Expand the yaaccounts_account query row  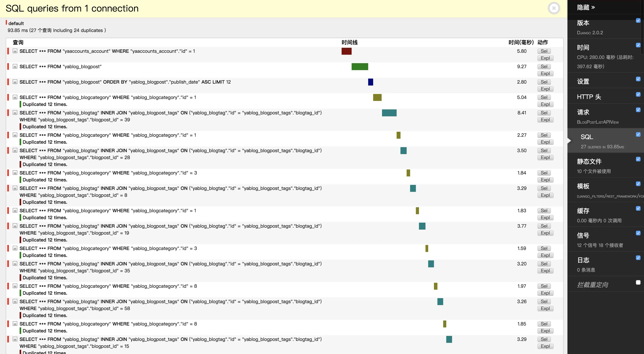15,51
